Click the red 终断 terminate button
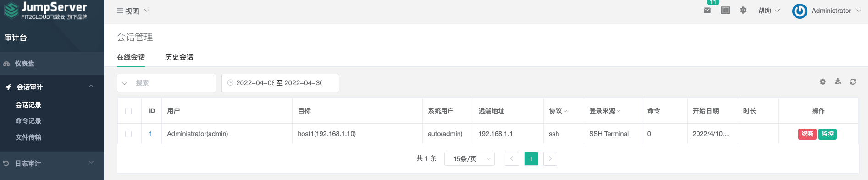Image resolution: width=868 pixels, height=180 pixels. 807,134
